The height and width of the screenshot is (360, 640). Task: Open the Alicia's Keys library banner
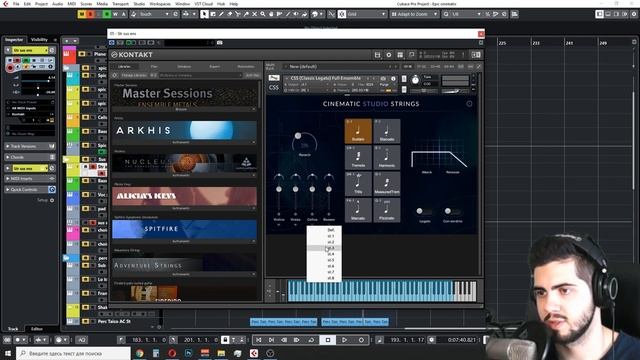click(184, 196)
